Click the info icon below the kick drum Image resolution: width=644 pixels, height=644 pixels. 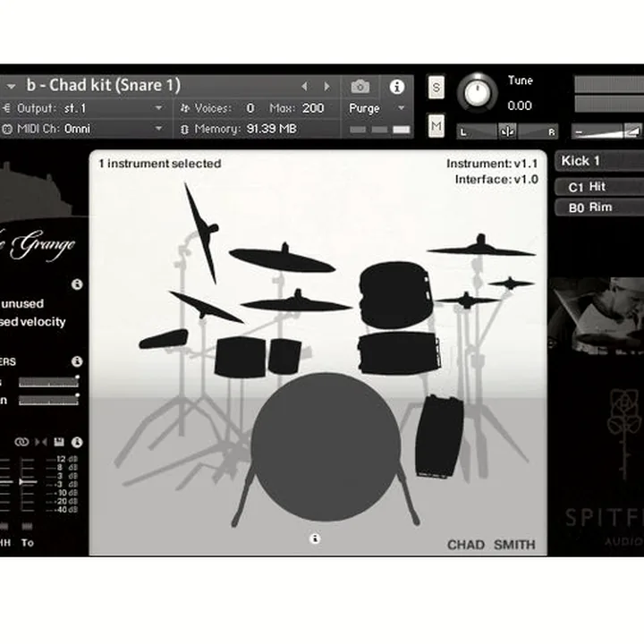pyautogui.click(x=315, y=538)
